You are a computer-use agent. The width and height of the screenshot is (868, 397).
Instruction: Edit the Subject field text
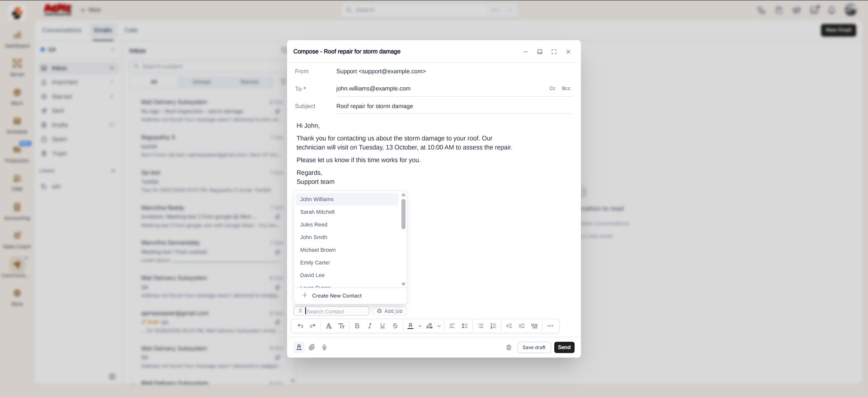pos(454,106)
